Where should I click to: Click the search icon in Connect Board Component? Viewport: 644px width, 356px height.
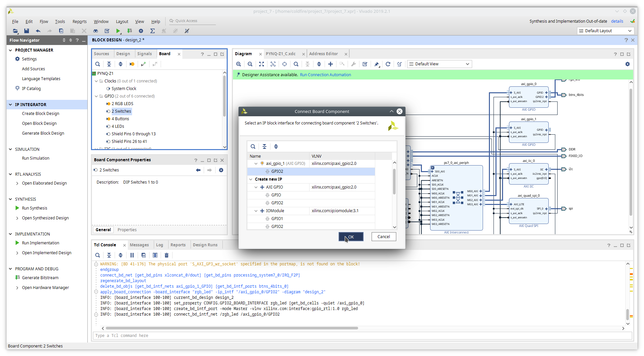click(x=253, y=146)
